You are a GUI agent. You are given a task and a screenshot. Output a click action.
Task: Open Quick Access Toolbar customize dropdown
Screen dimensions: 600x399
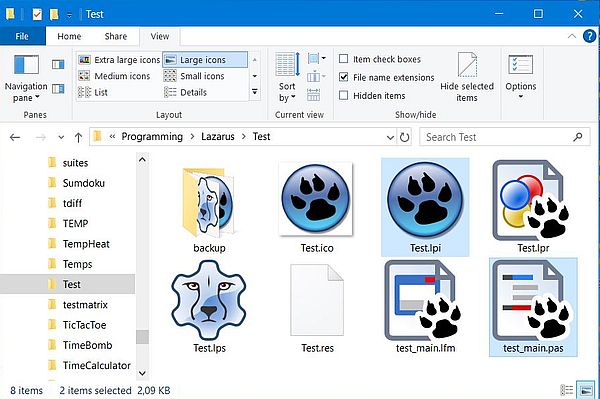coord(69,15)
